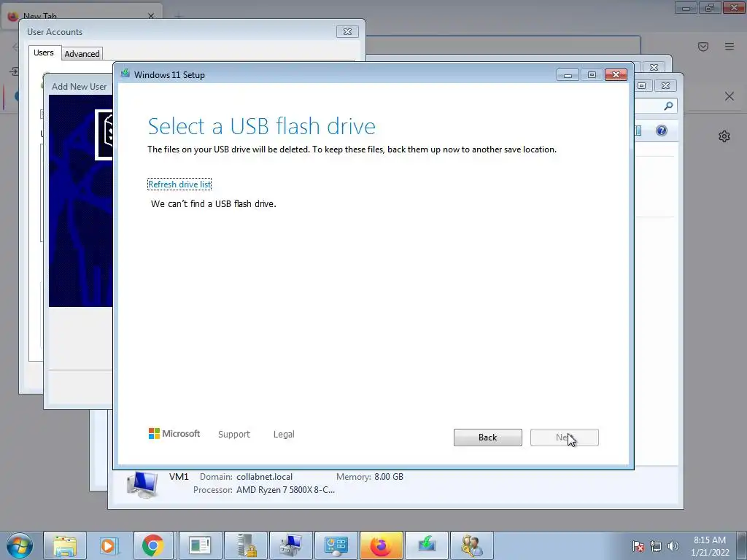
Task: Click the Refresh drive list link
Action: point(179,184)
